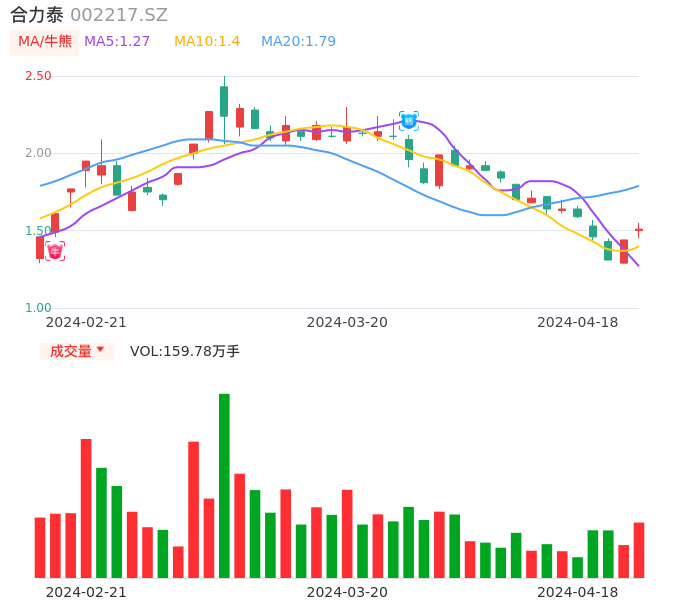This screenshot has width=686, height=606.
Task: Click the stock name 合力泰
Action: [x=37, y=15]
